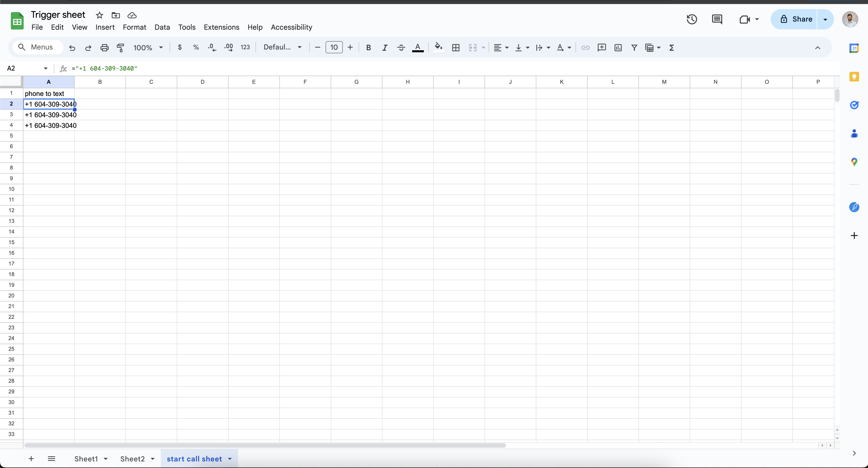Select the merge cells icon
Screen dimensions: 868x468
(473, 47)
